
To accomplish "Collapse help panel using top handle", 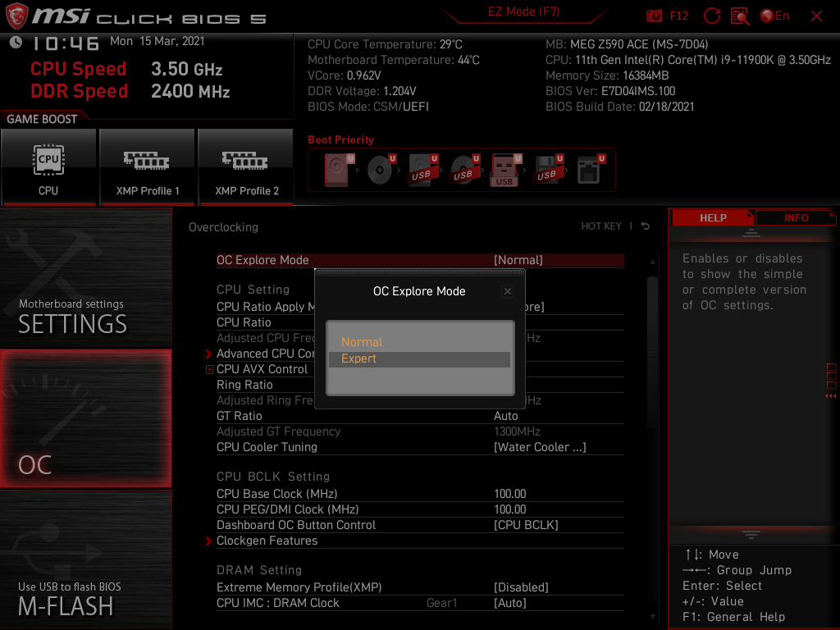I will [x=751, y=232].
